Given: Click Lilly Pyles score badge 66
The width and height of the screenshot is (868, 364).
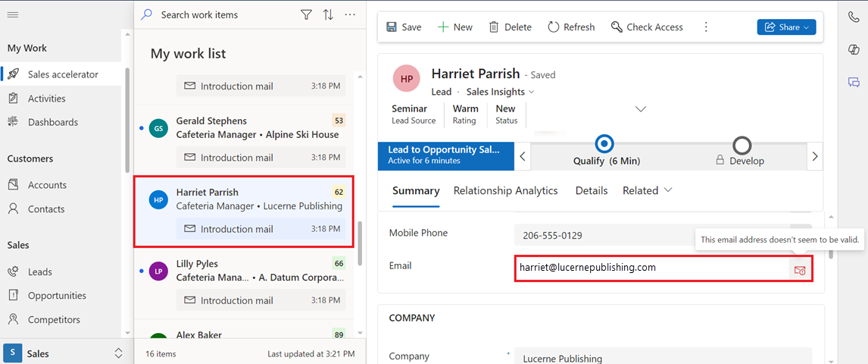Looking at the screenshot, I should click(x=339, y=263).
